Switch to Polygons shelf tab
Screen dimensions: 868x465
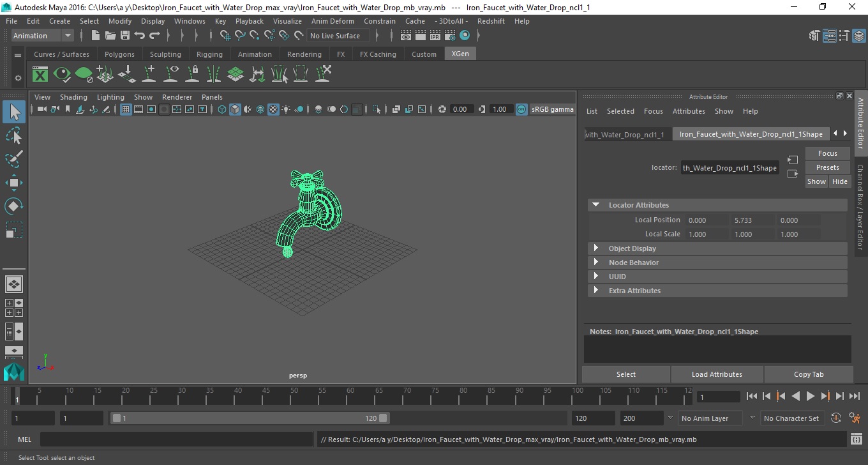click(119, 54)
